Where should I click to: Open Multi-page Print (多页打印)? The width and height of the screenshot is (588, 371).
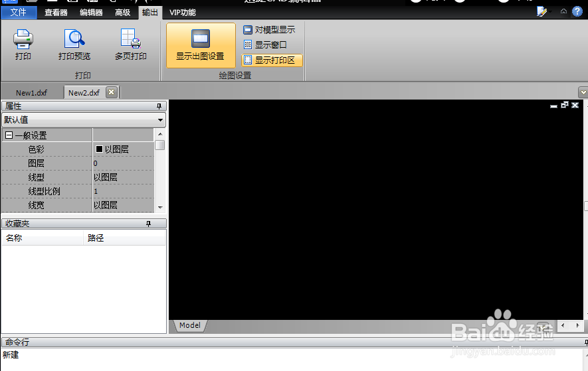130,44
